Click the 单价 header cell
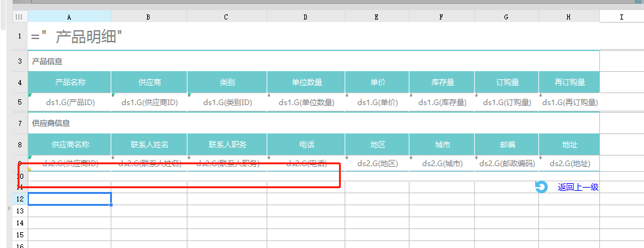644x248 pixels. pos(377,82)
